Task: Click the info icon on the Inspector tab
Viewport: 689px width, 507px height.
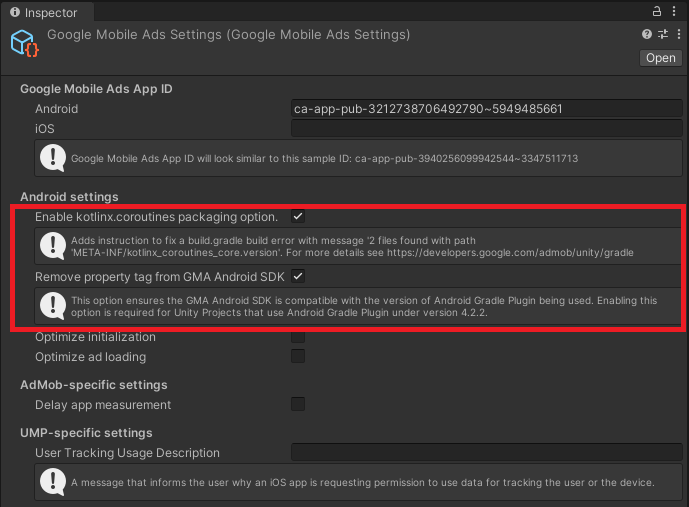Action: (x=15, y=12)
